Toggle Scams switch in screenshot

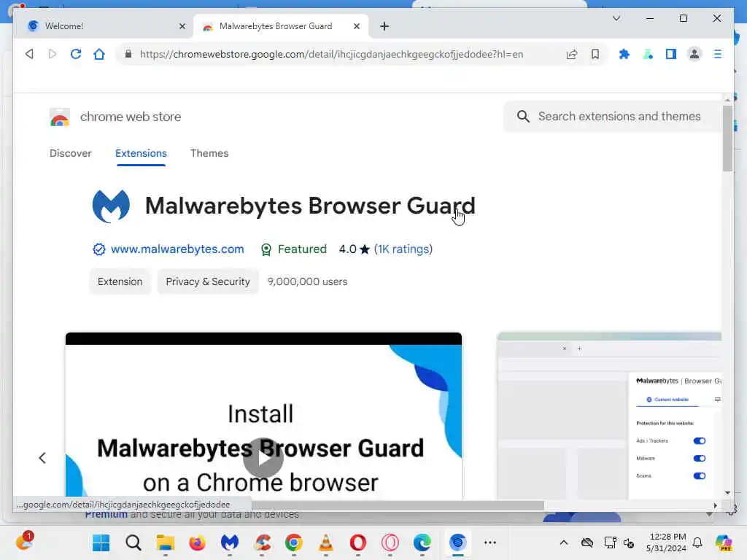click(700, 475)
